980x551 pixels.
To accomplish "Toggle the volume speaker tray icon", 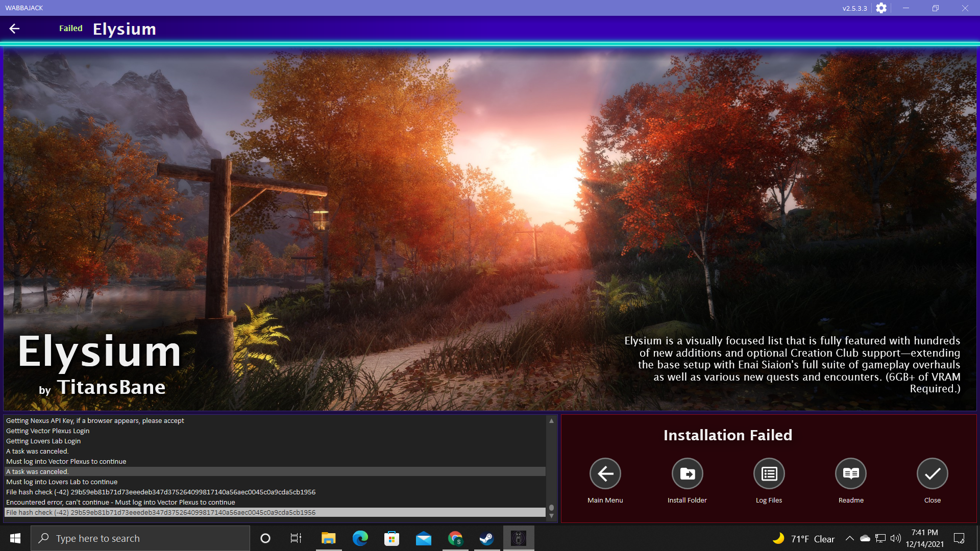I will pos(895,538).
